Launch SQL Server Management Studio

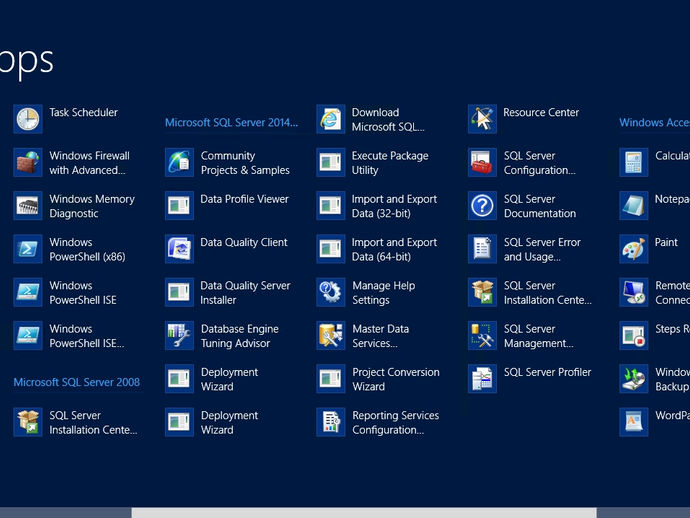pos(521,335)
